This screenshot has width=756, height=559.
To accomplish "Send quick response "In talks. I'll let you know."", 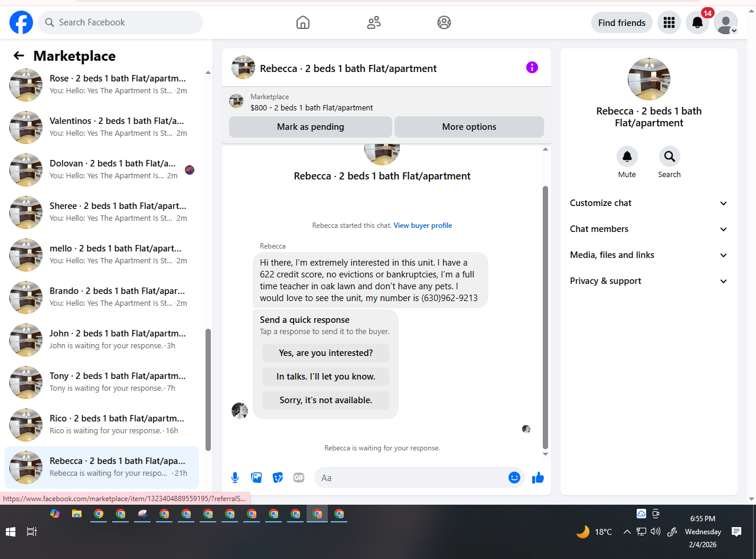I will 326,377.
